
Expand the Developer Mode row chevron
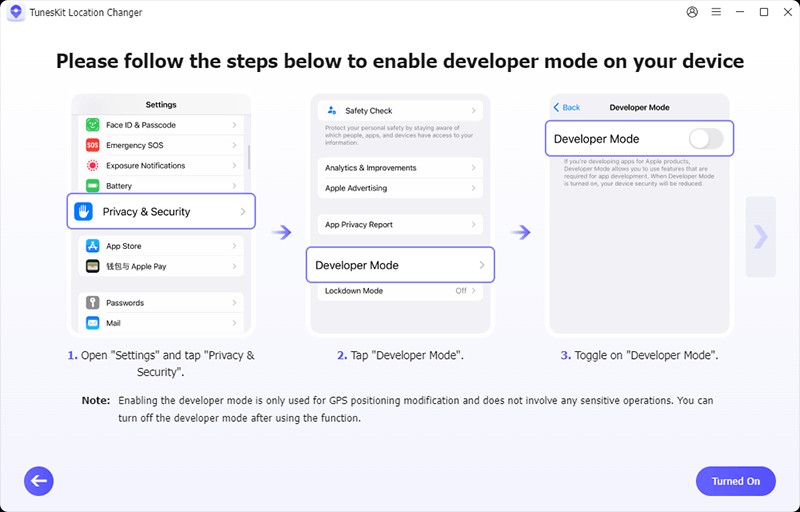coord(482,265)
